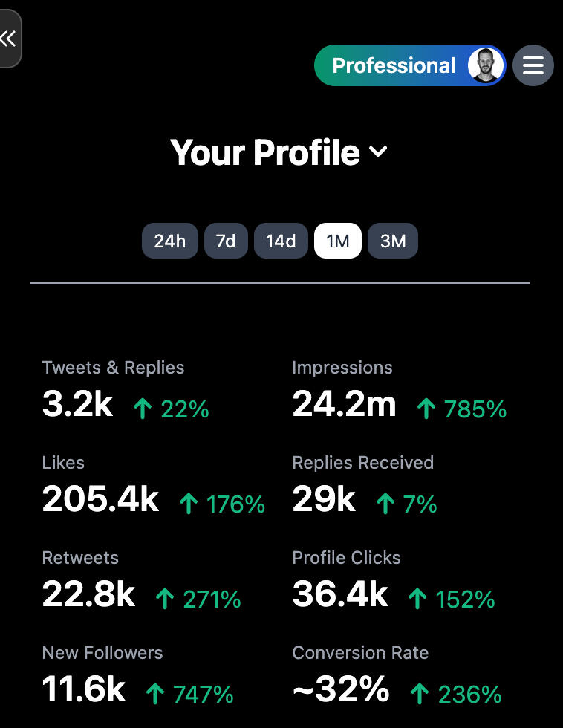Click the Professional plan badge
The height and width of the screenshot is (728, 563).
[x=394, y=65]
